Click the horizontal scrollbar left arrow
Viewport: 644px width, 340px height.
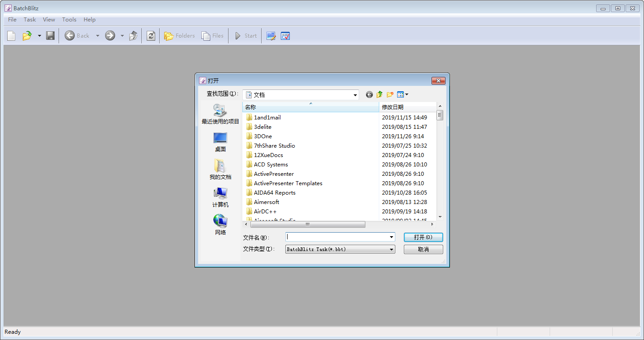[246, 225]
